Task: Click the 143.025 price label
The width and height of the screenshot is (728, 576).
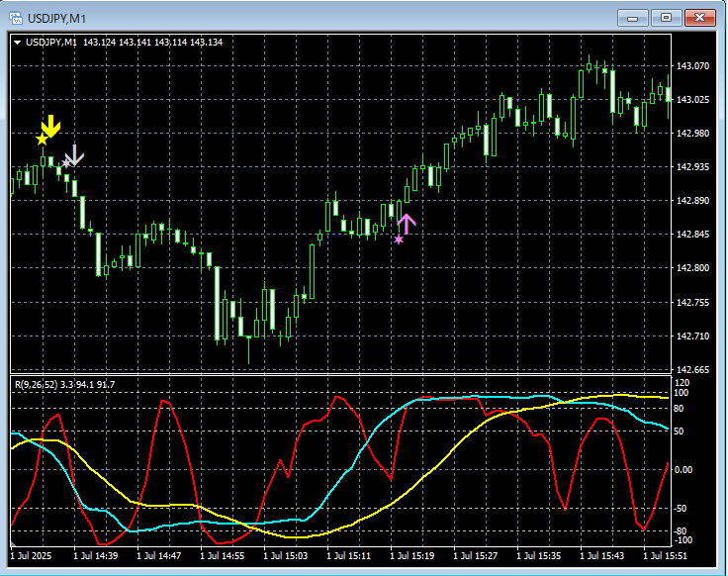Action: 692,99
